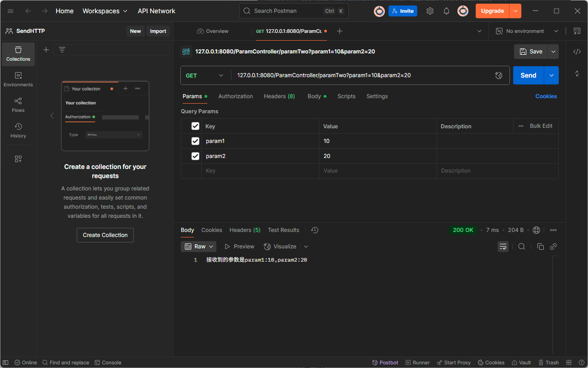Copy the response body
The width and height of the screenshot is (588, 368).
pos(541,247)
